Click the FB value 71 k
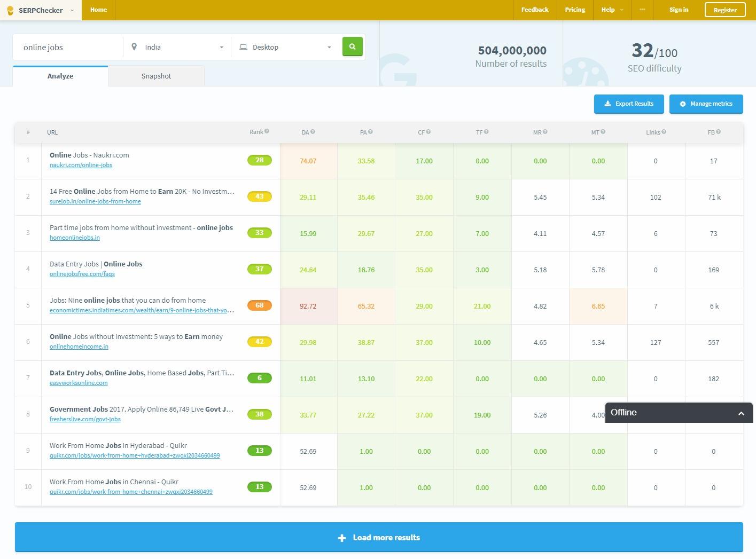The image size is (756, 559). [714, 198]
